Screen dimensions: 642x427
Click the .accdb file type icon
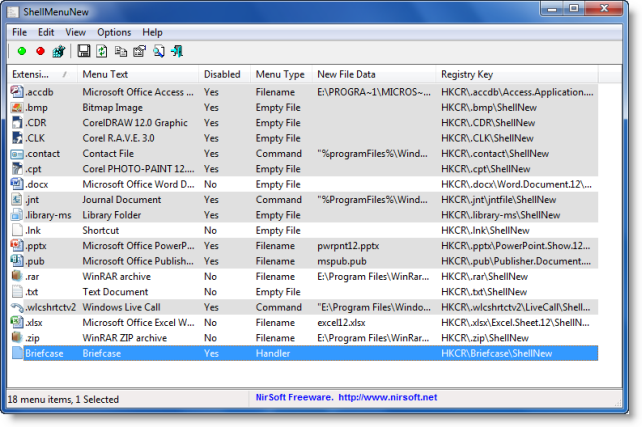click(x=17, y=91)
